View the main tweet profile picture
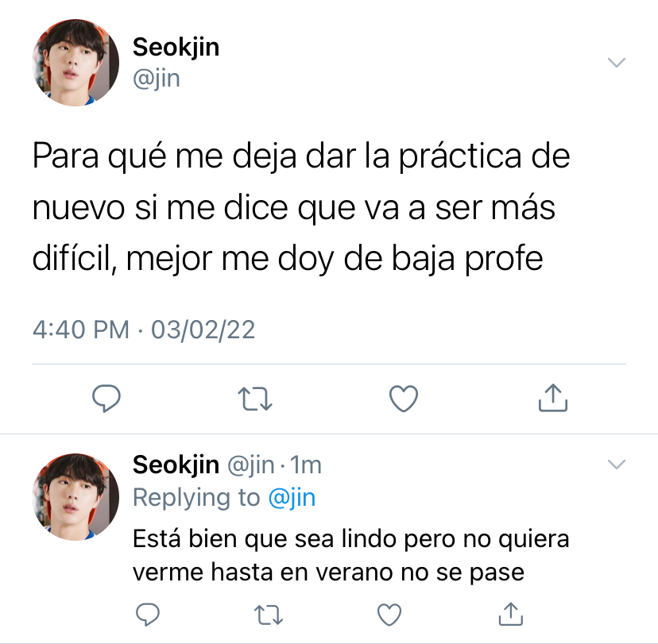658x644 pixels. pos(75,63)
